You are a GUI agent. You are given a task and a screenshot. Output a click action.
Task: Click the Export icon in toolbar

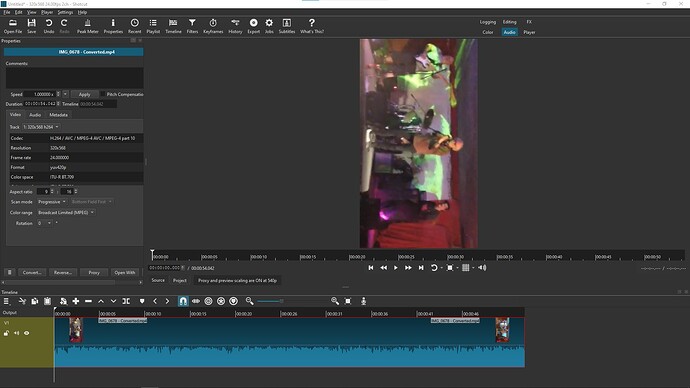click(x=253, y=26)
